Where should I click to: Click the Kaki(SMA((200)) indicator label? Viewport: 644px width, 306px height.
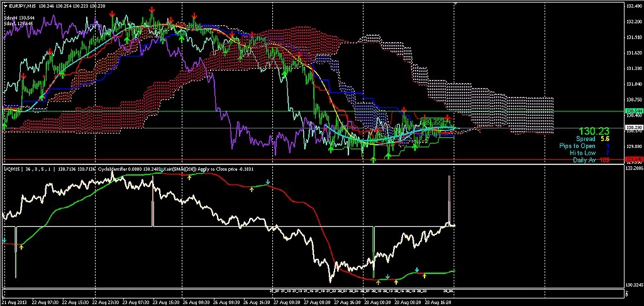180,169
